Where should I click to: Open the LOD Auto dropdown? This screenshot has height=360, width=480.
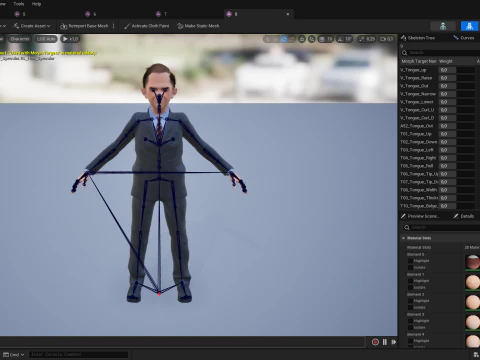(x=46, y=39)
